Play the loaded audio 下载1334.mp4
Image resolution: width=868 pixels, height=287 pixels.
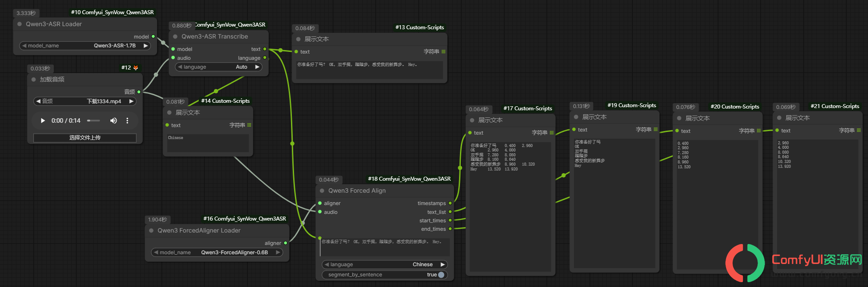43,120
